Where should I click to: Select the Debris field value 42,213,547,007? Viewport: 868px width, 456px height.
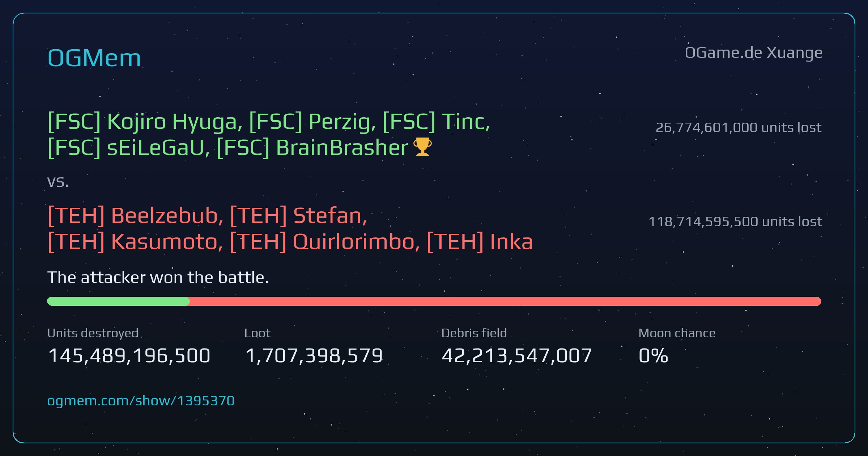coord(517,355)
